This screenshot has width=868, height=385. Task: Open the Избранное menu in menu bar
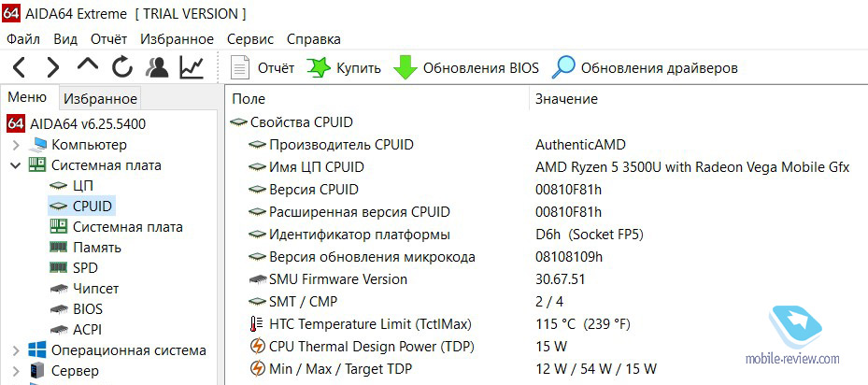point(178,39)
